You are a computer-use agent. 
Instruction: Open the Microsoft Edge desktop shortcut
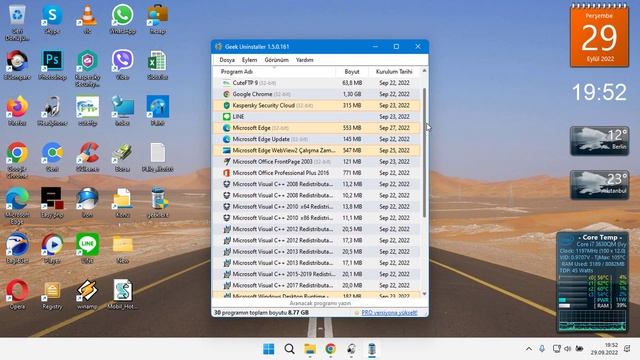click(17, 205)
